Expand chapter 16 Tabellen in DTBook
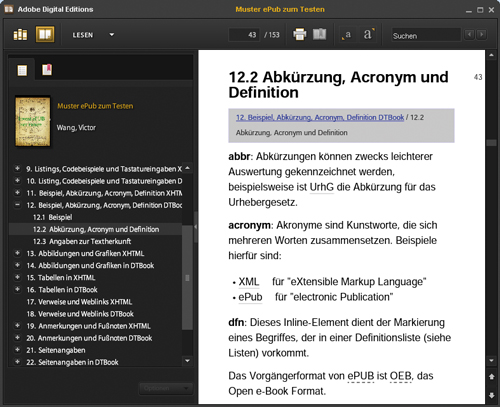This screenshot has height=407, width=500. tap(17, 289)
